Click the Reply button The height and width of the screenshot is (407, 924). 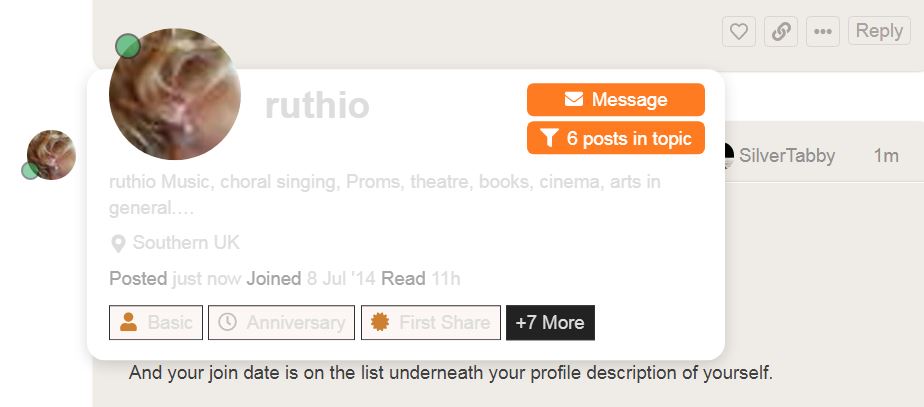click(879, 31)
